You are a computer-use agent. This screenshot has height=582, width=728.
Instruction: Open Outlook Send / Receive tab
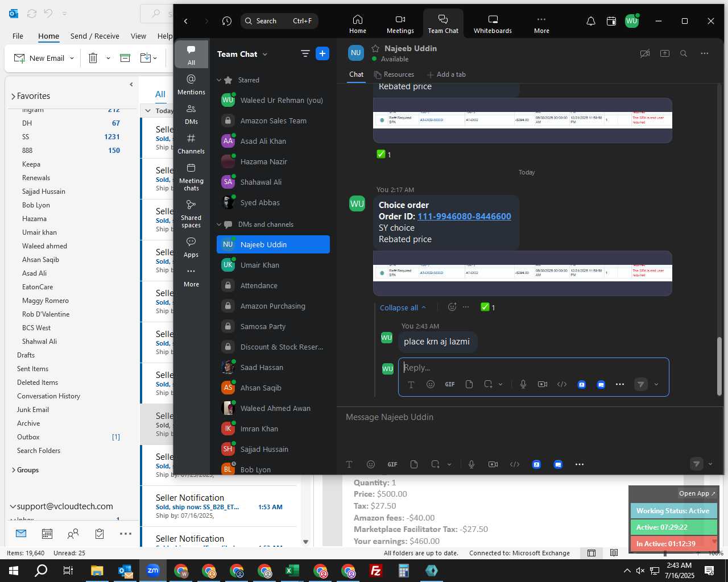pos(95,36)
